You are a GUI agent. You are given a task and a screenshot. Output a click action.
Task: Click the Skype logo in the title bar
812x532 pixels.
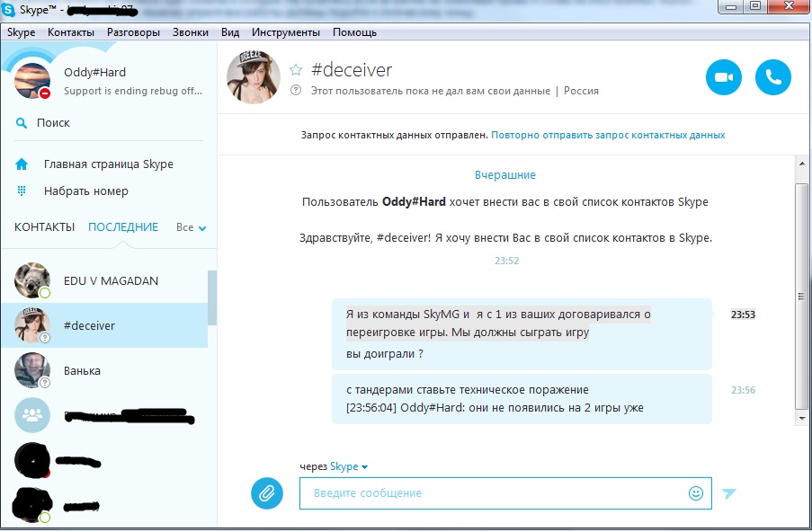[8, 9]
